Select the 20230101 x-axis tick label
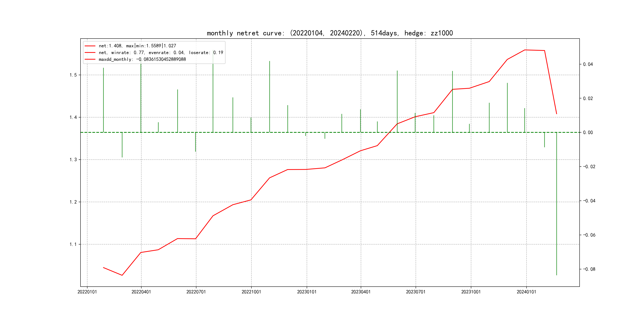The image size is (644, 322). [306, 292]
